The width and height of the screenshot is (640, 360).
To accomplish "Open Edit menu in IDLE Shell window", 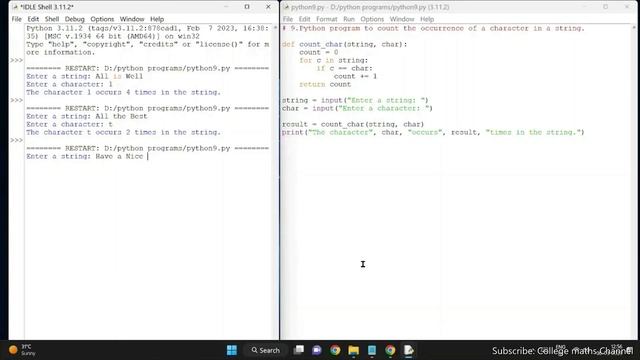I will pyautogui.click(x=33, y=19).
